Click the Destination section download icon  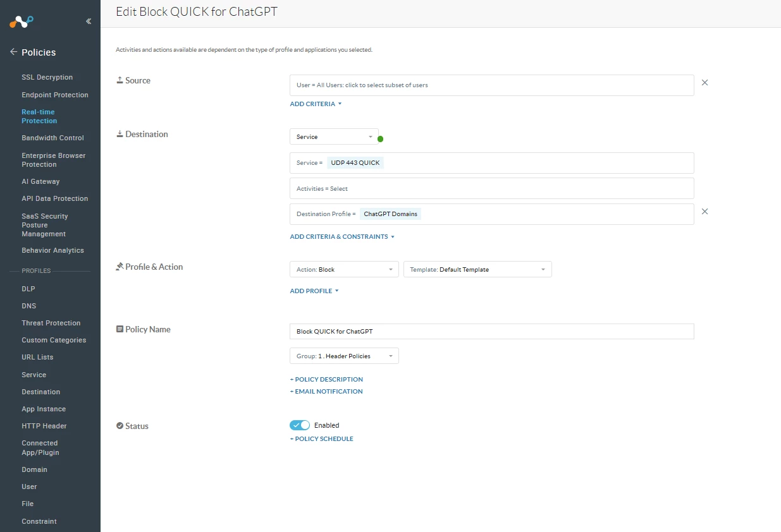pyautogui.click(x=120, y=134)
